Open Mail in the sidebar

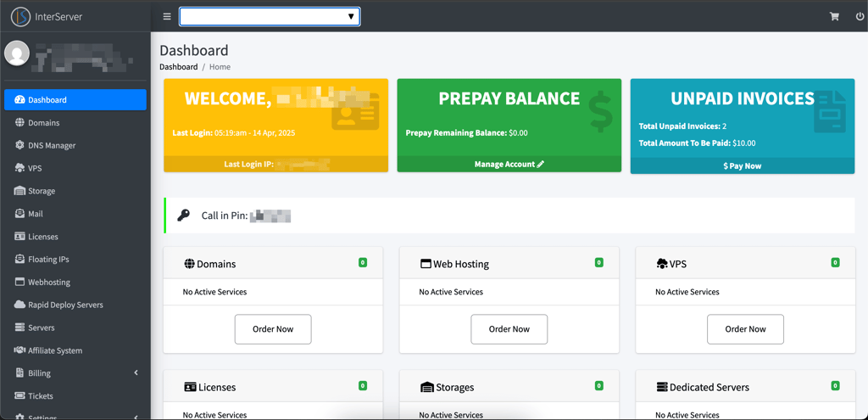click(x=75, y=213)
